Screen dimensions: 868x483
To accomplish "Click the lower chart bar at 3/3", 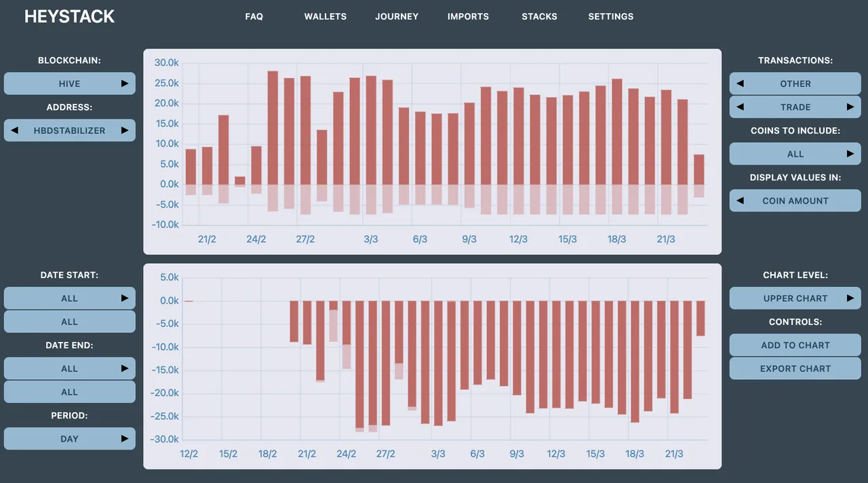I will 438,363.
